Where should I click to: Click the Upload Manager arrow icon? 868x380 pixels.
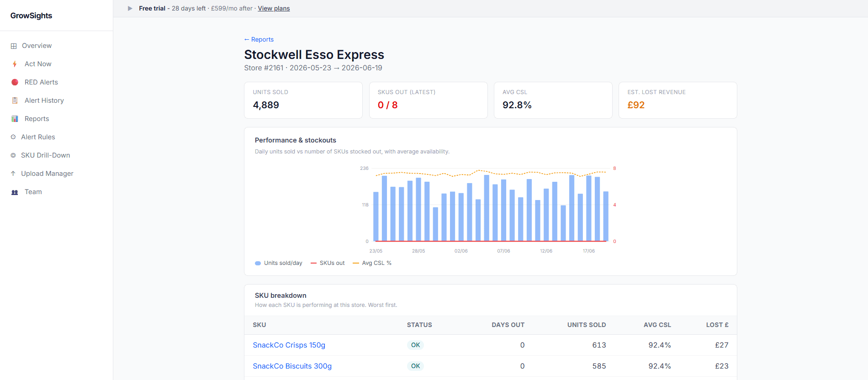pos(13,174)
